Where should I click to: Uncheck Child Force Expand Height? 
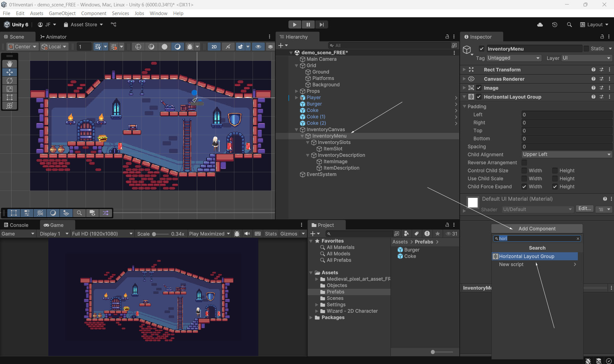click(555, 187)
